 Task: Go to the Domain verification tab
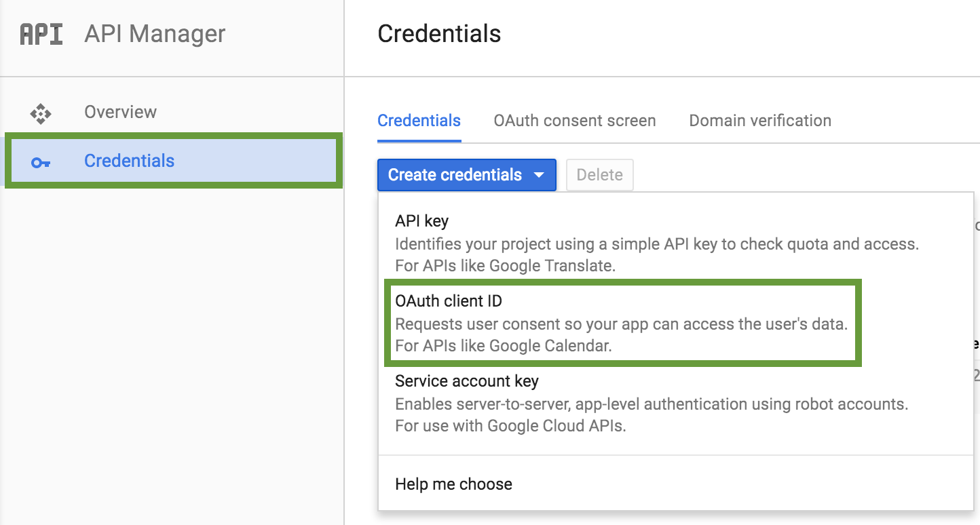point(759,121)
